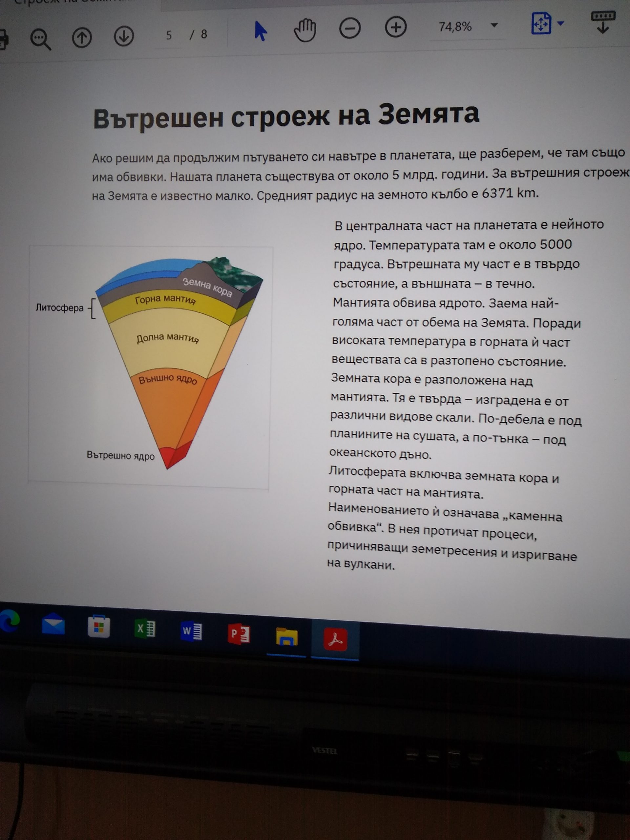630x840 pixels.
Task: Click the "Земна кора" label in the diagram
Action: (x=207, y=287)
